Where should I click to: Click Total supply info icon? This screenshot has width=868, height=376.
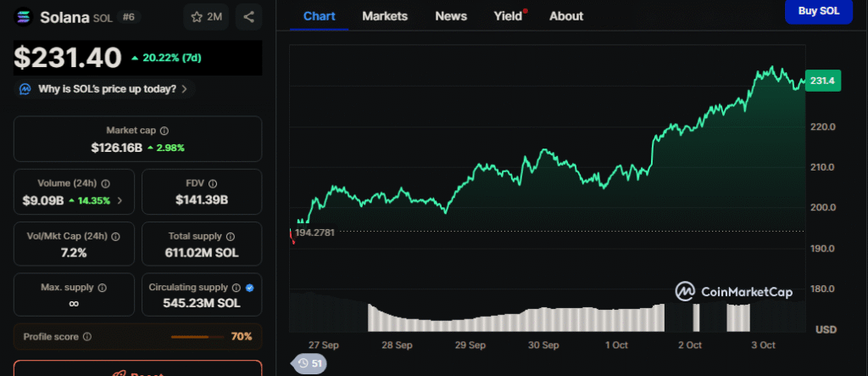(228, 236)
